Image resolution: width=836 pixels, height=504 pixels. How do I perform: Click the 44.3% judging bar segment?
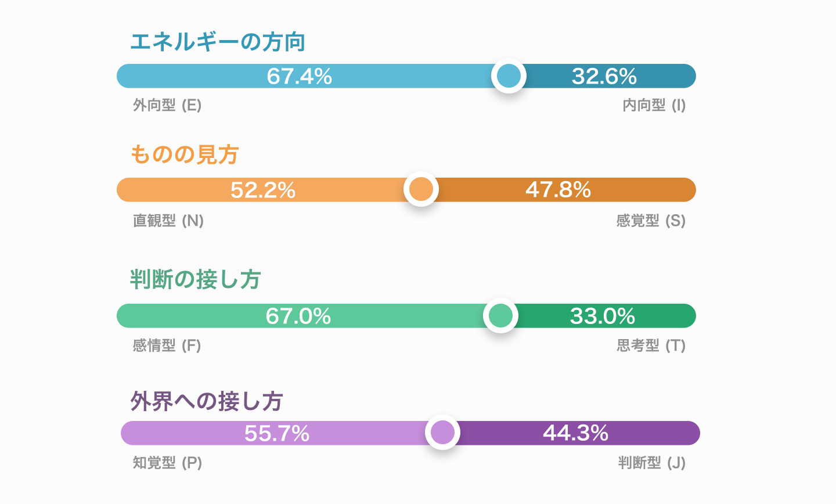[575, 433]
